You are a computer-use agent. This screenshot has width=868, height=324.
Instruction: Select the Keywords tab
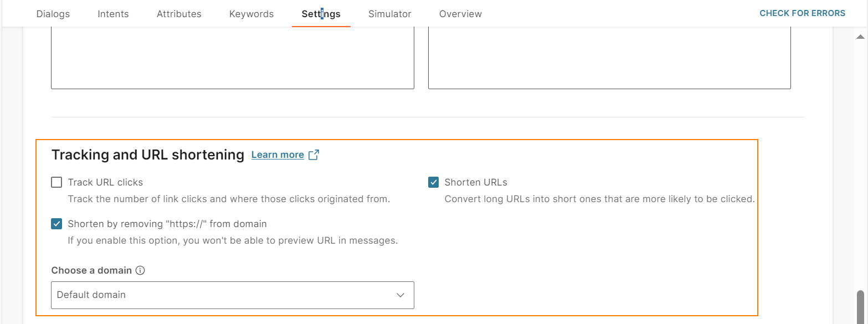251,14
